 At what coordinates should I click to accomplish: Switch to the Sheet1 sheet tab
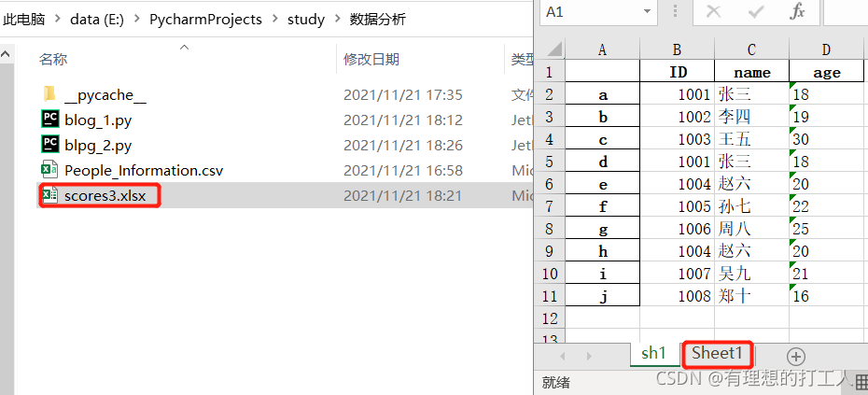(716, 353)
